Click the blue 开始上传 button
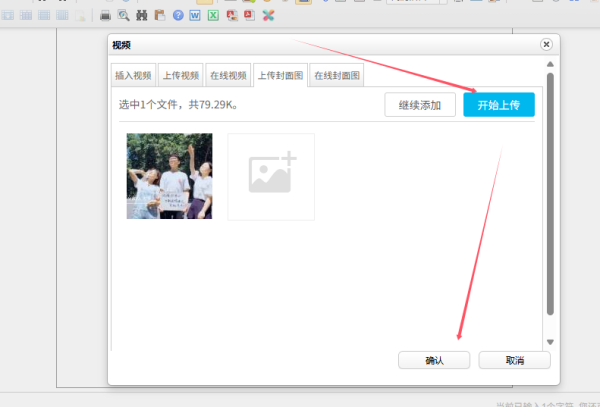This screenshot has width=601, height=408. click(x=498, y=104)
